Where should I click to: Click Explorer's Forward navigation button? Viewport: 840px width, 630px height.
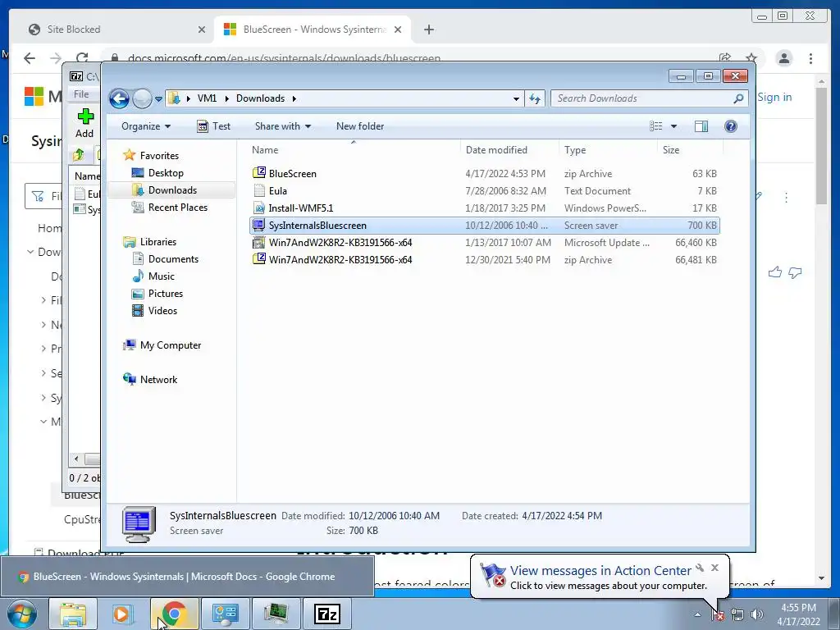pos(143,98)
